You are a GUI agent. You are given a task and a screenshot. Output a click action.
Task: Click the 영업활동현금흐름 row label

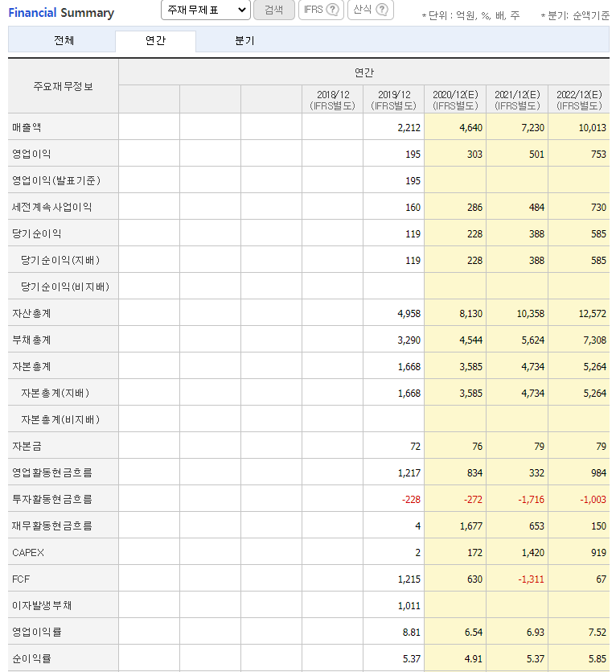(51, 472)
